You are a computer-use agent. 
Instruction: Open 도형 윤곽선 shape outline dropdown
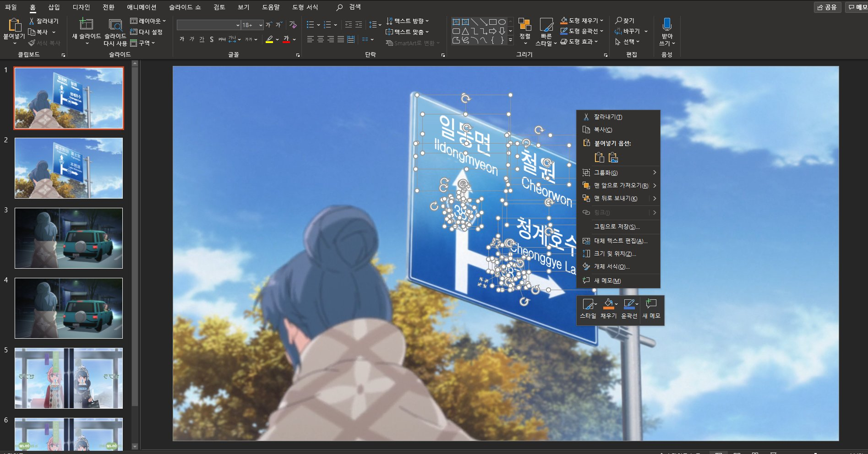point(582,31)
